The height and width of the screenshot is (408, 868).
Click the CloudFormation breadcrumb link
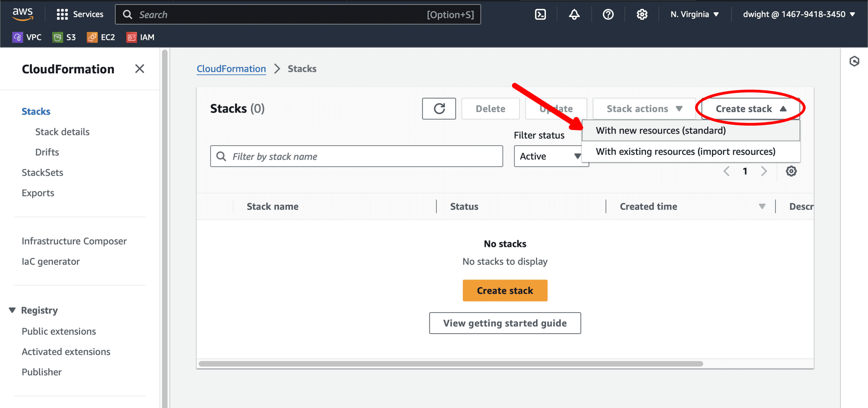231,69
